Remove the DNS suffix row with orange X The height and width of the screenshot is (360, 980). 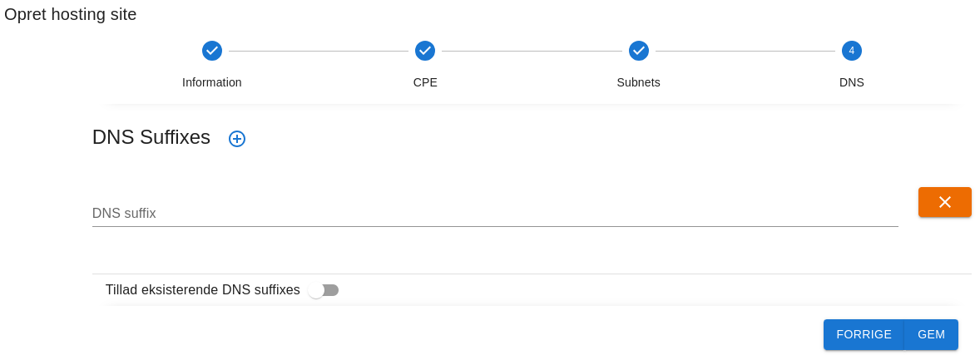click(x=944, y=202)
